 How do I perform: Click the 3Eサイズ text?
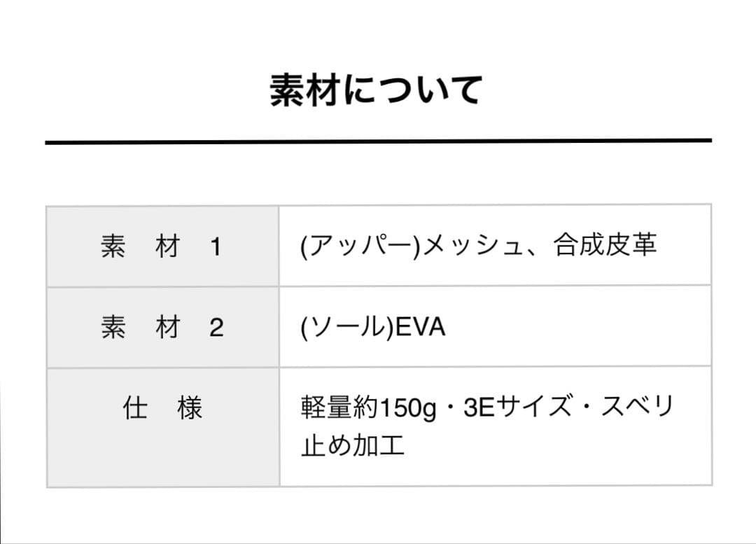[x=518, y=407]
